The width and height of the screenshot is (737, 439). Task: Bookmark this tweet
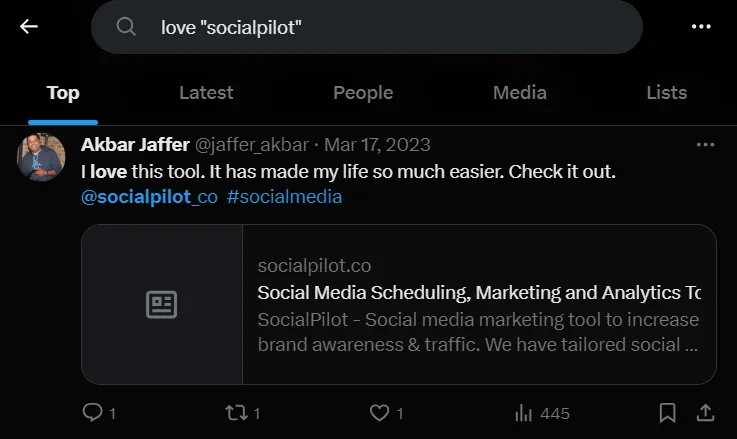click(x=667, y=412)
